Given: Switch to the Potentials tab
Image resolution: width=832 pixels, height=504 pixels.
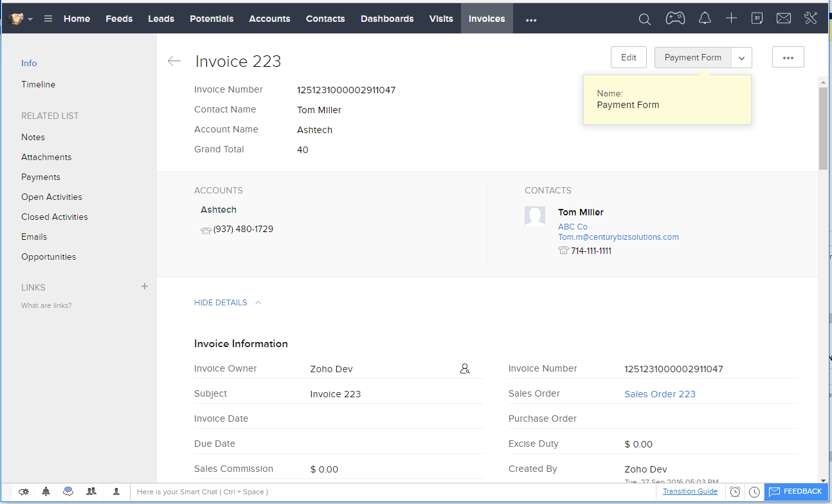Looking at the screenshot, I should pyautogui.click(x=212, y=19).
